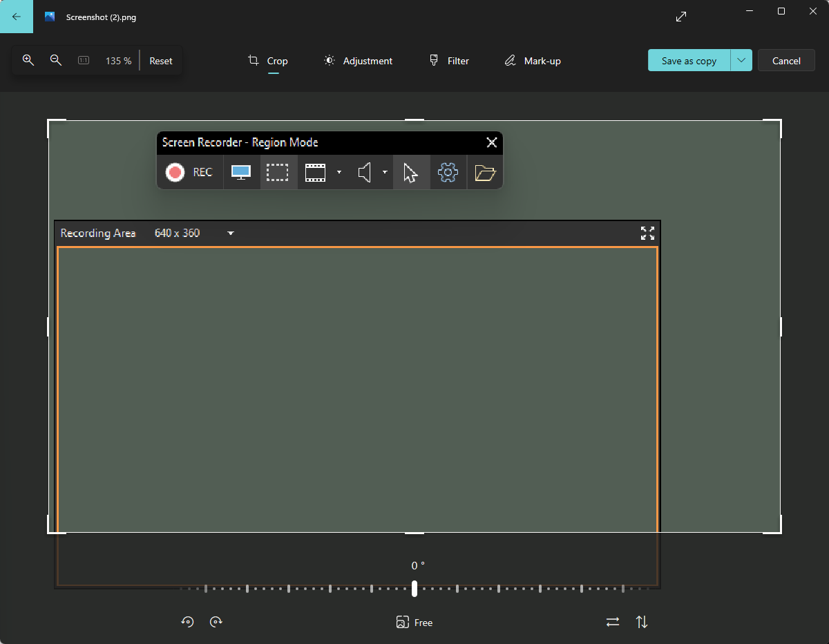The height and width of the screenshot is (644, 829).
Task: Switch to the Filter tab
Action: [449, 61]
